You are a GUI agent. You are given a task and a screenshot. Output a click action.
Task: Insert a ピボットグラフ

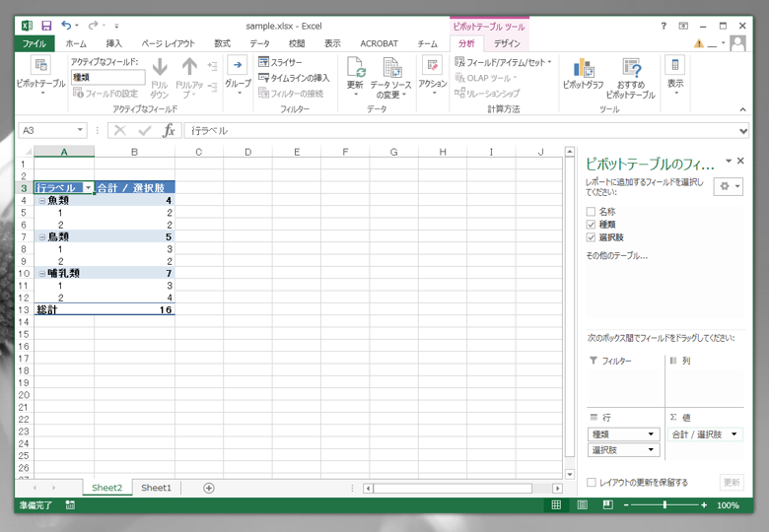pos(583,74)
